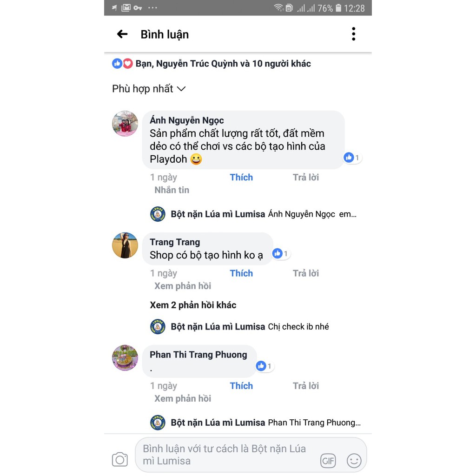Toggle Thích on Trang Trang's comment

(x=241, y=273)
